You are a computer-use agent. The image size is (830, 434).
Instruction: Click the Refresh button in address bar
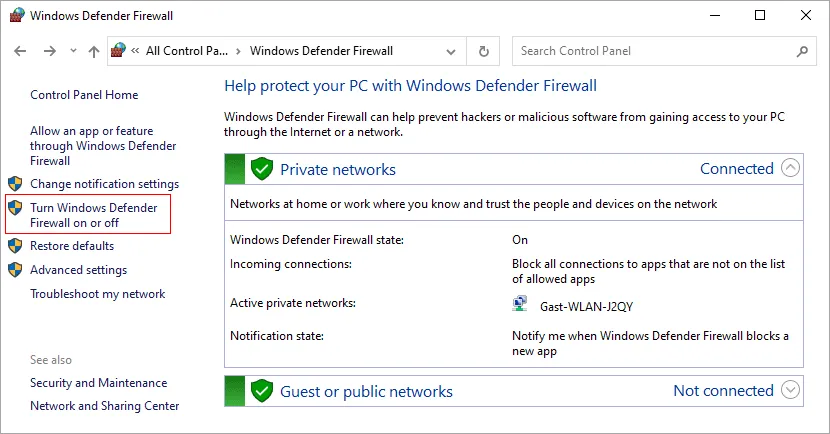[484, 51]
